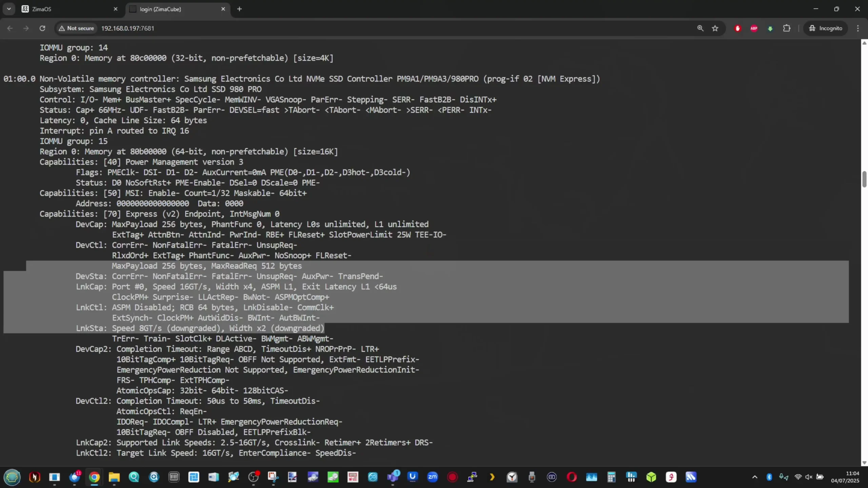Open Snipping Tool from the taskbar
Viewport: 868px width, 488px height.
273,477
